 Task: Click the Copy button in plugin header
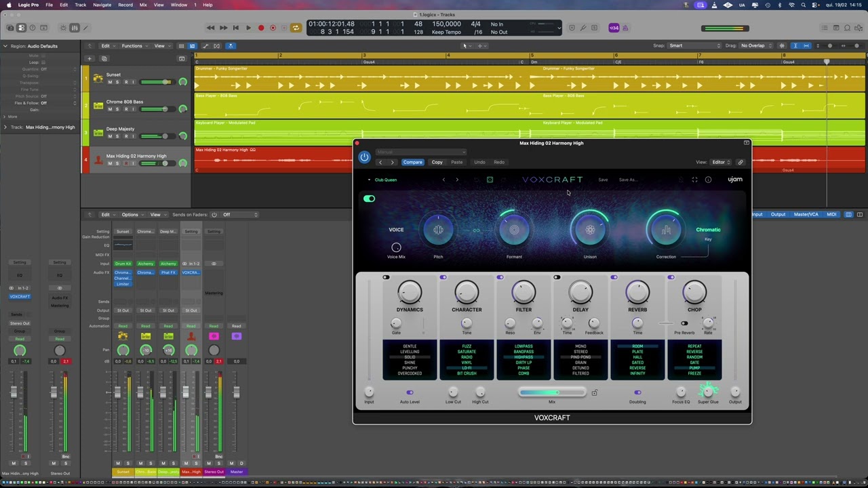[437, 162]
